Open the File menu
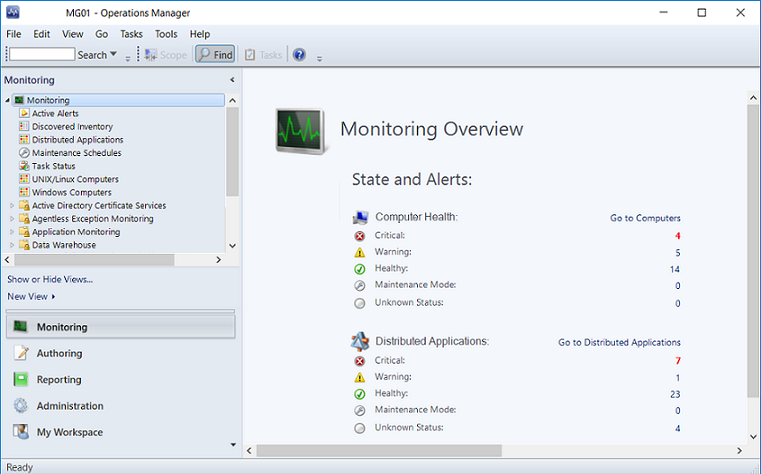This screenshot has height=474, width=761. coord(14,34)
